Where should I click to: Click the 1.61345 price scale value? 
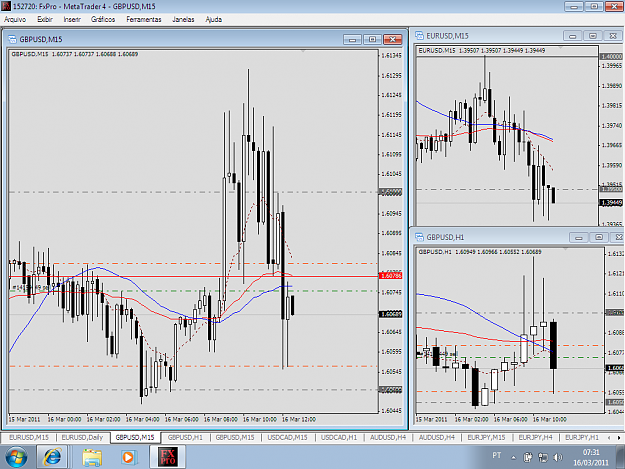pyautogui.click(x=391, y=55)
